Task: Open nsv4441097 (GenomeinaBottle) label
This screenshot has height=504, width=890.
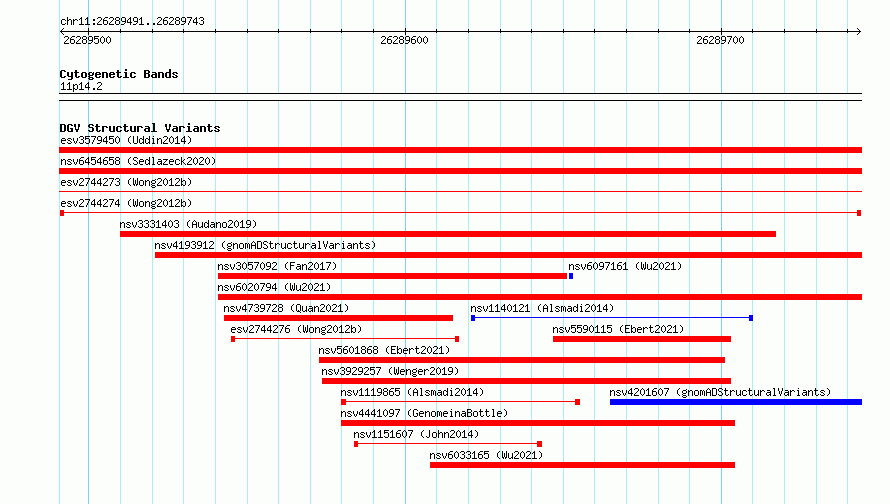Action: click(424, 413)
